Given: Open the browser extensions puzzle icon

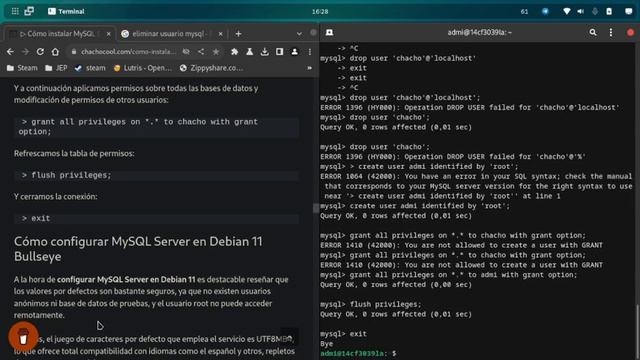Looking at the screenshot, I should (234, 52).
